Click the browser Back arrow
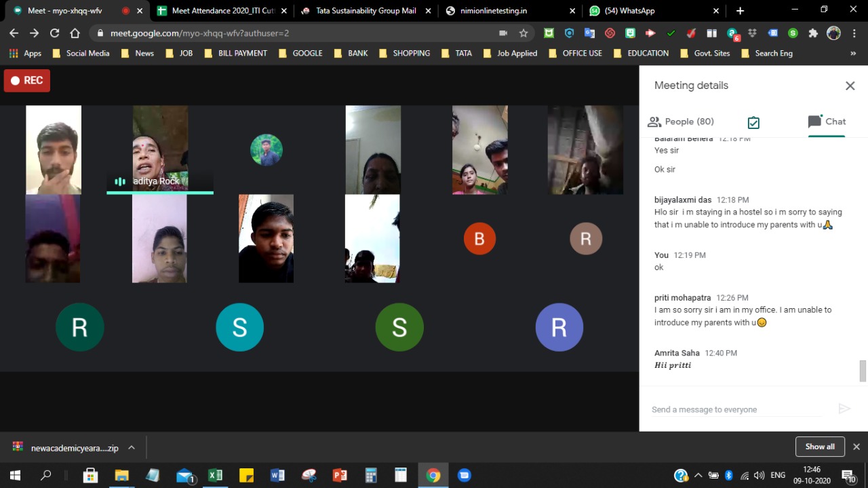868x488 pixels. tap(14, 33)
